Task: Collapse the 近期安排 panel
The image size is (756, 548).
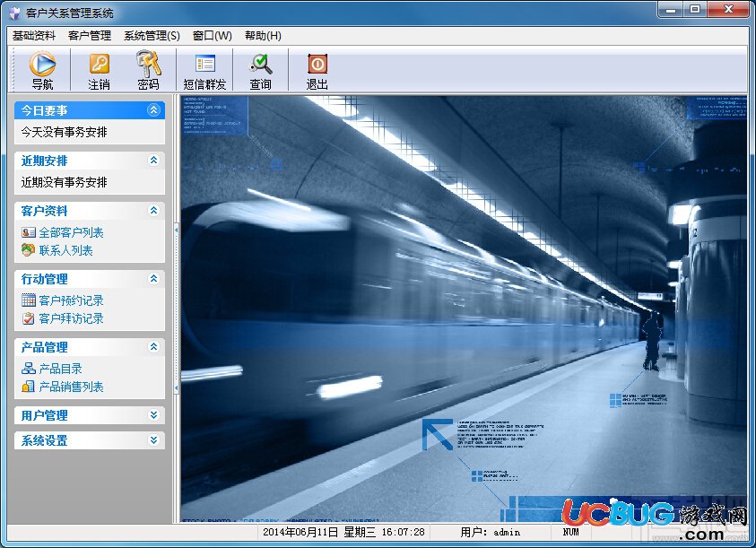Action: (x=153, y=161)
